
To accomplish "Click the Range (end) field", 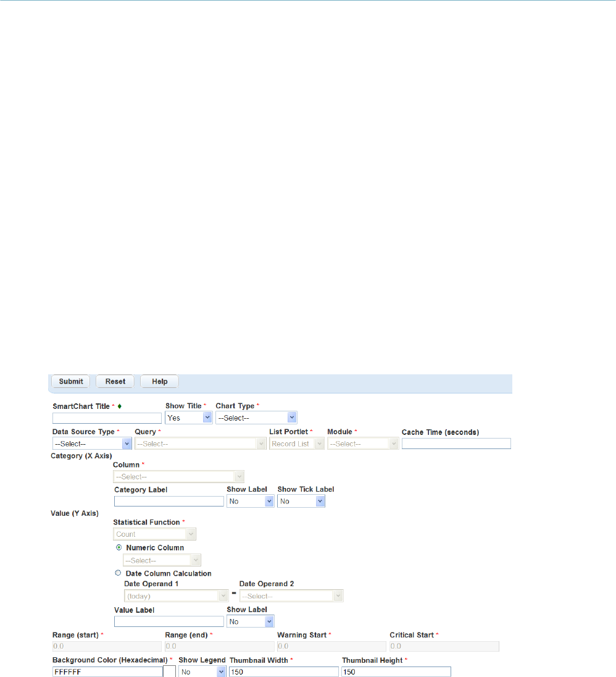I will pyautogui.click(x=220, y=646).
